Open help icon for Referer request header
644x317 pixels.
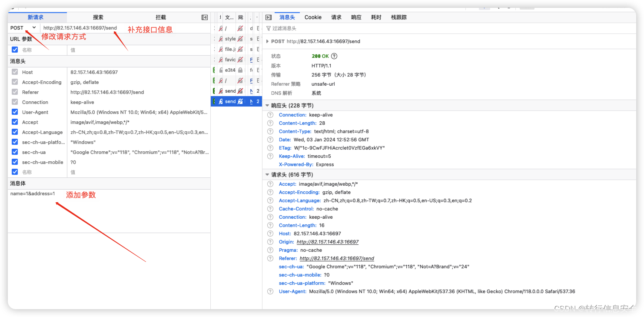click(270, 258)
